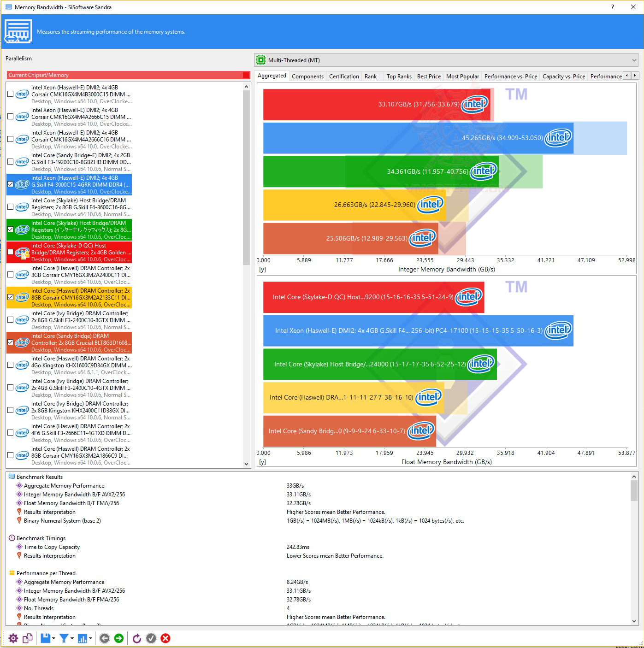Image resolution: width=644 pixels, height=648 pixels.
Task: Check the G.Skill F4-3600C16 Skylake row checkbox
Action: pyautogui.click(x=10, y=207)
